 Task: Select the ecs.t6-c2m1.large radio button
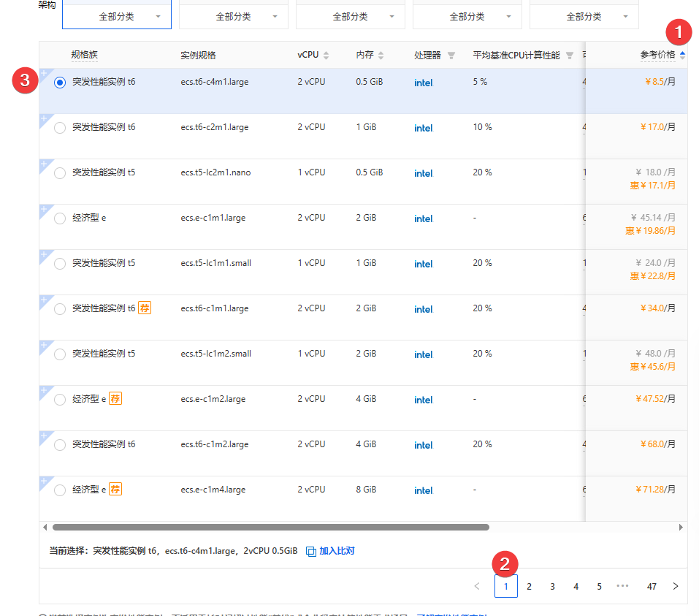coord(60,128)
